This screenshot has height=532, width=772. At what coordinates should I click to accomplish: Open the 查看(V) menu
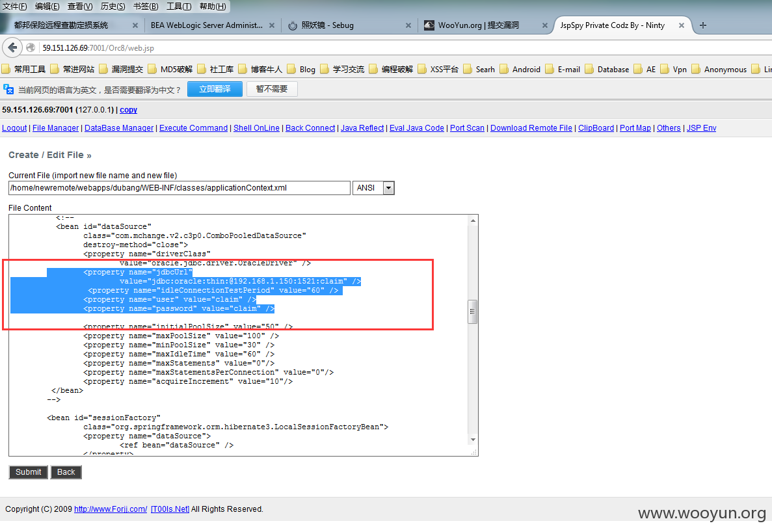click(80, 7)
